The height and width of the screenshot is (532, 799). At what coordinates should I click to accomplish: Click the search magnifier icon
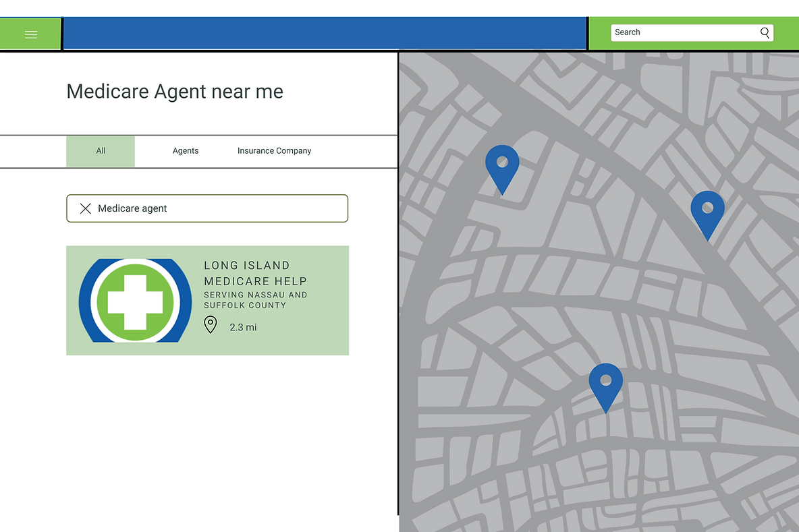coord(765,32)
